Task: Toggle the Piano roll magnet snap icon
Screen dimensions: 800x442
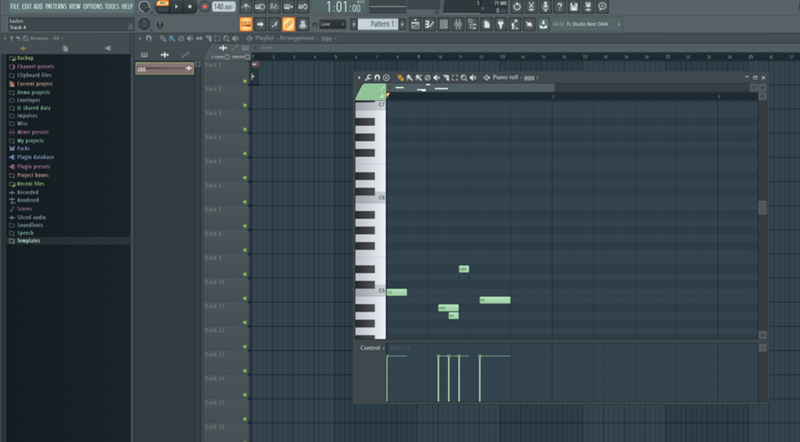Action: 377,77
